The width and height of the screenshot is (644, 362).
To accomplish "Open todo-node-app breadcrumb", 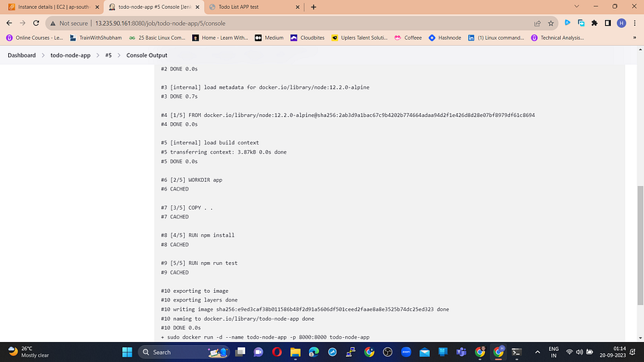I will (x=70, y=55).
